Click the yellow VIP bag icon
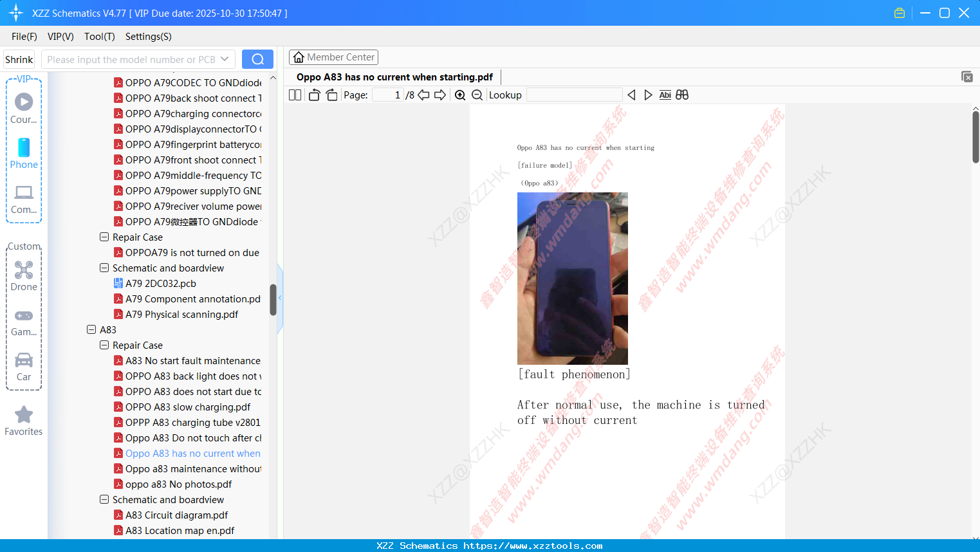Screen dimensions: 980x552 point(900,13)
